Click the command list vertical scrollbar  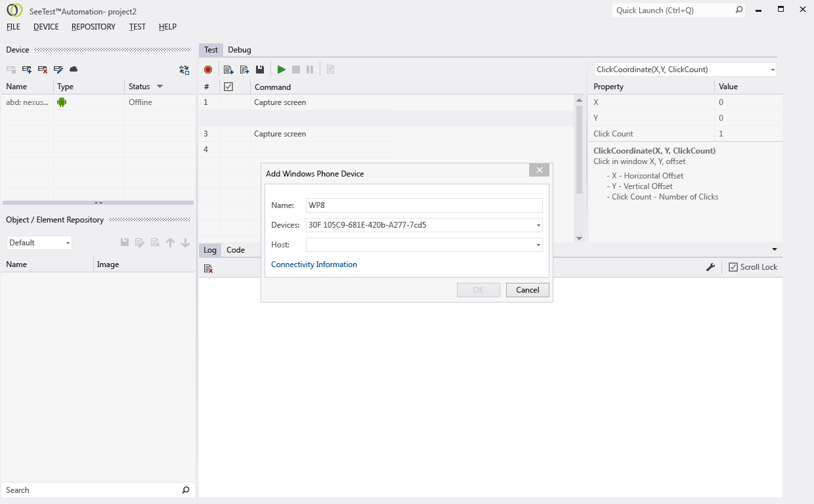point(579,150)
